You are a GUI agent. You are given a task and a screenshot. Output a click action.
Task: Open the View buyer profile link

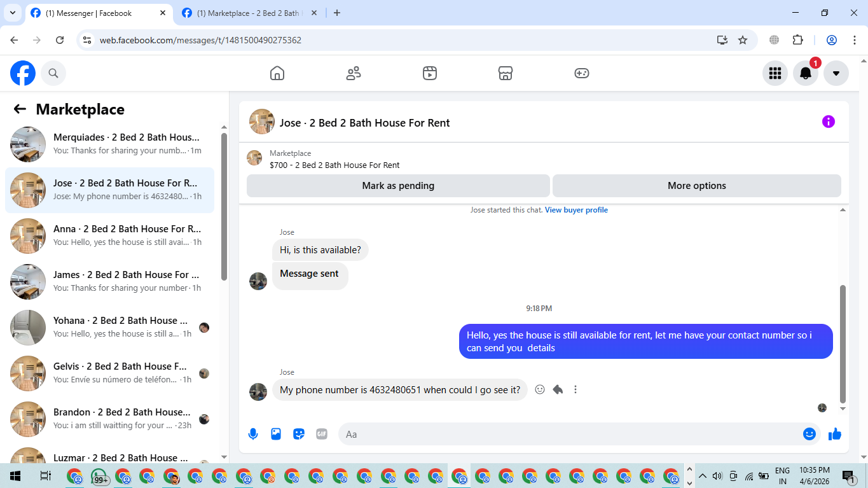pyautogui.click(x=576, y=210)
